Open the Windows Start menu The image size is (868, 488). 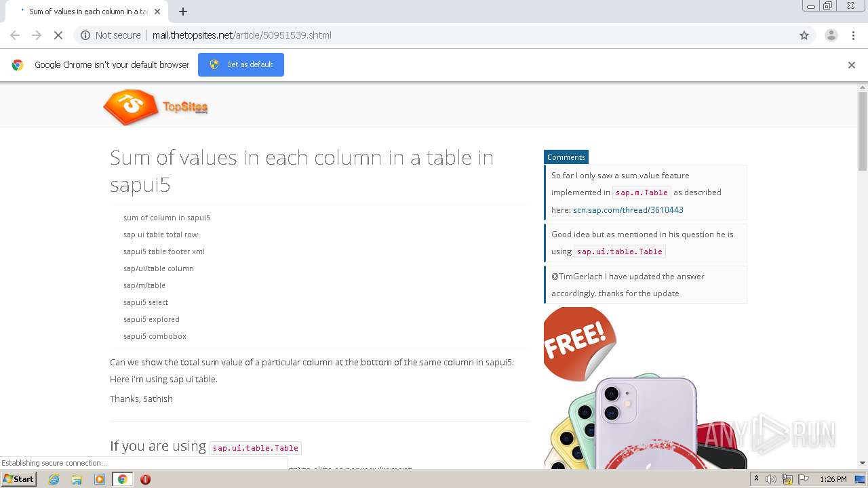(19, 479)
